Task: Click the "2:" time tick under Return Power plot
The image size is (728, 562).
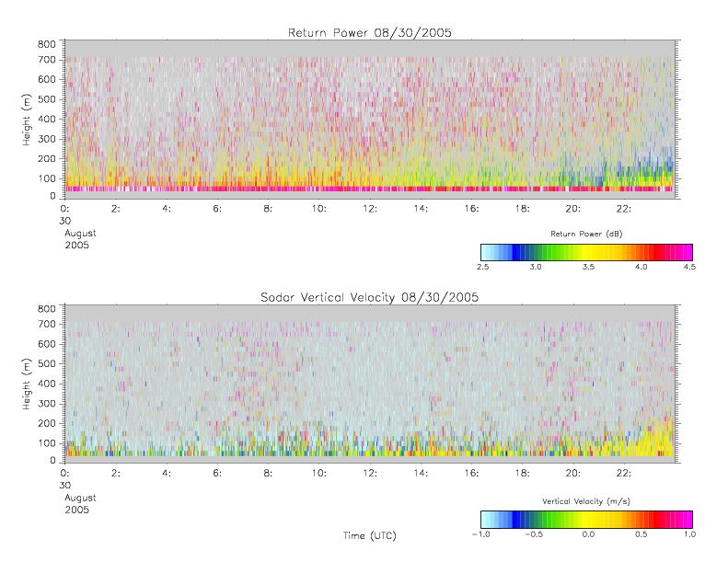Action: [116, 209]
